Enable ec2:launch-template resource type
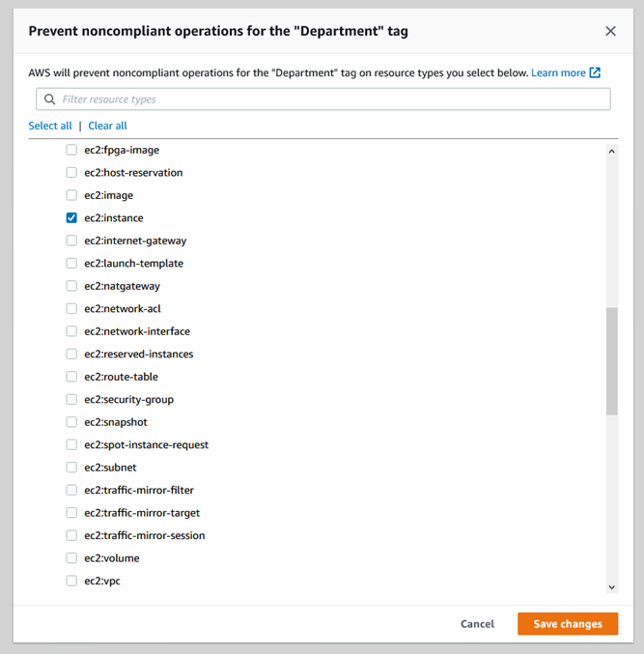Viewport: 644px width, 654px height. tap(71, 264)
